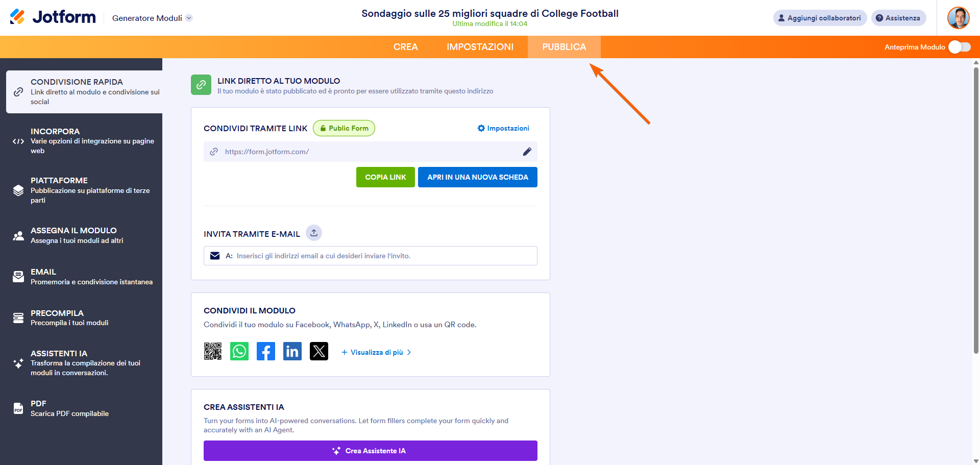This screenshot has height=465, width=980.
Task: Share the form on X
Action: [319, 351]
